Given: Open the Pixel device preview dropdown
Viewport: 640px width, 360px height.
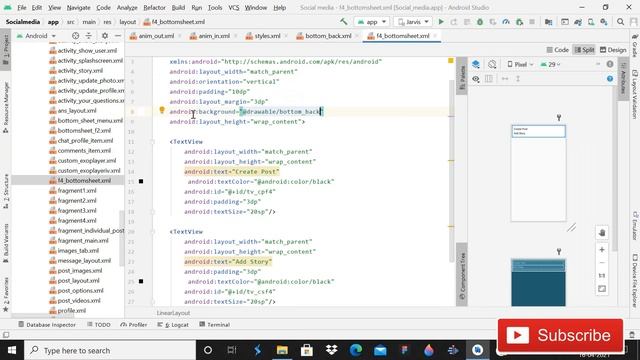Looking at the screenshot, I should (520, 64).
